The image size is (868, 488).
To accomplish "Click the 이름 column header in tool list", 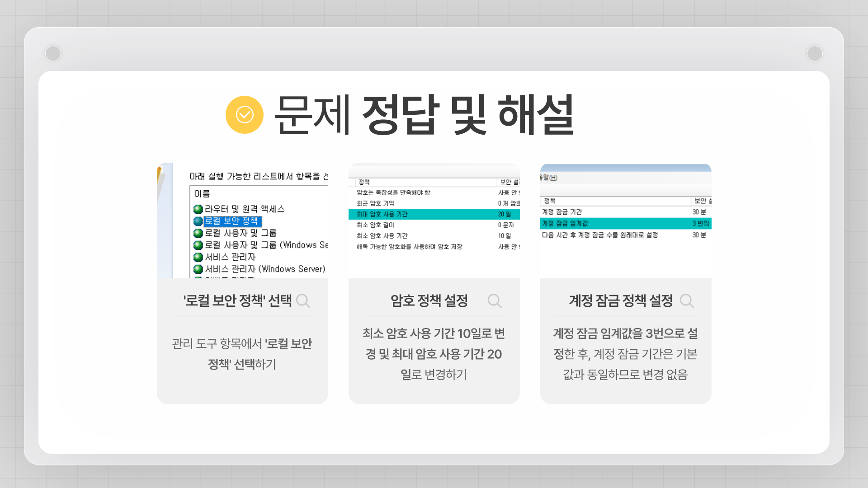I will click(x=202, y=194).
